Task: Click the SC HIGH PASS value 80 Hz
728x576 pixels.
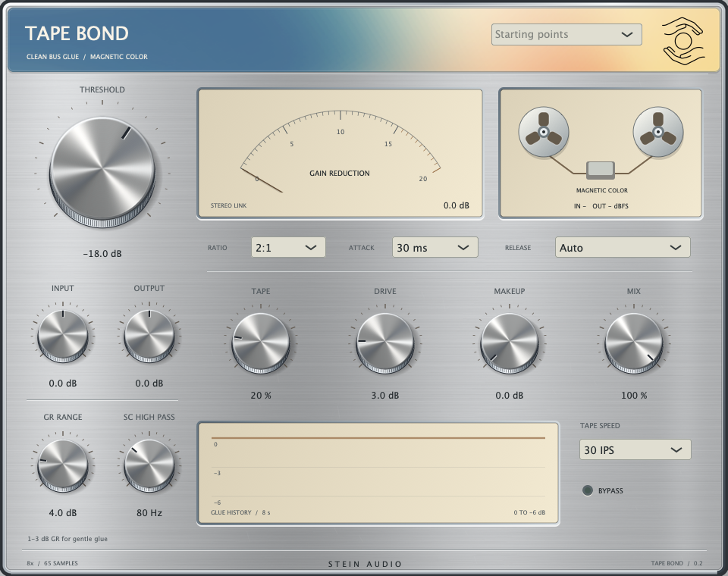Action: pos(149,513)
